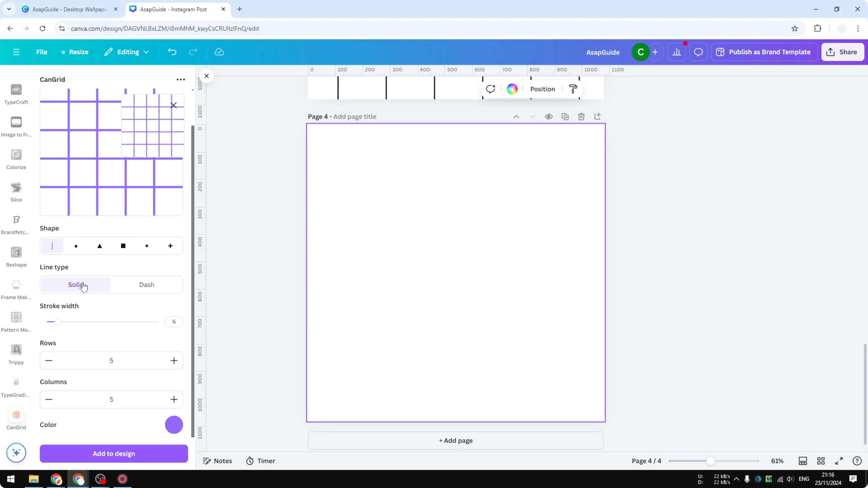The width and height of the screenshot is (868, 488).
Task: Click the Add to design button
Action: (113, 453)
